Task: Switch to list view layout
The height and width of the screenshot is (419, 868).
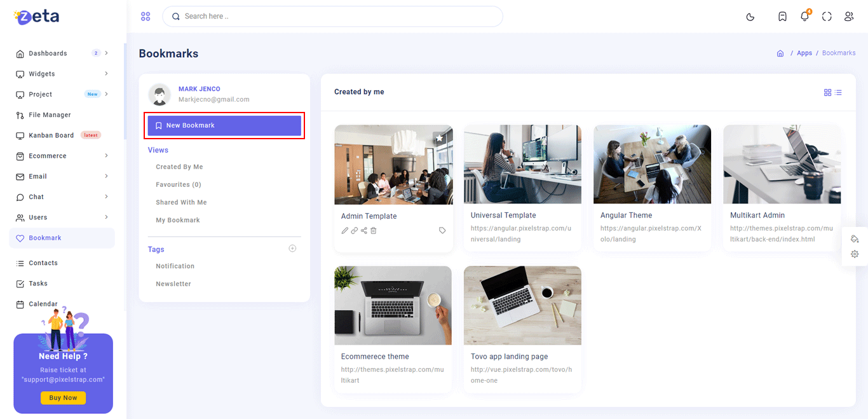Action: 838,93
